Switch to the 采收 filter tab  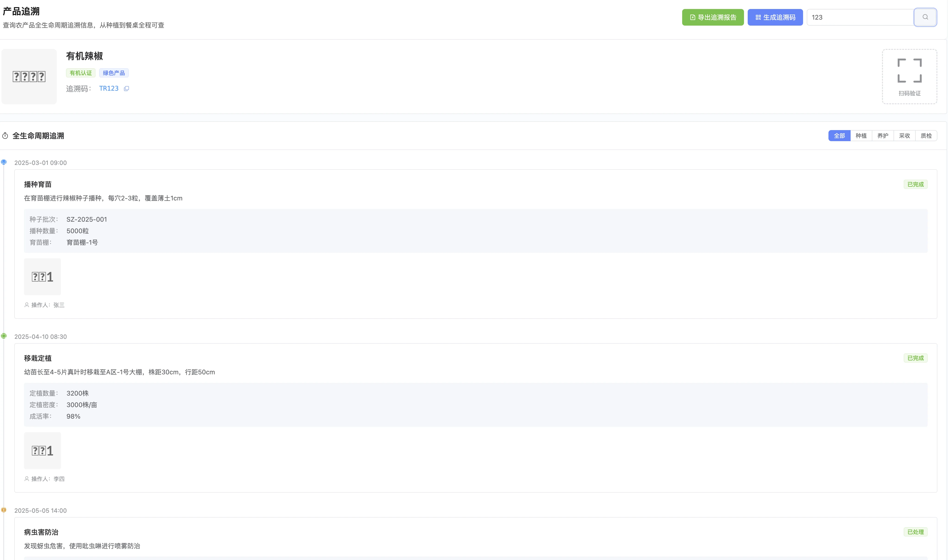click(x=904, y=136)
